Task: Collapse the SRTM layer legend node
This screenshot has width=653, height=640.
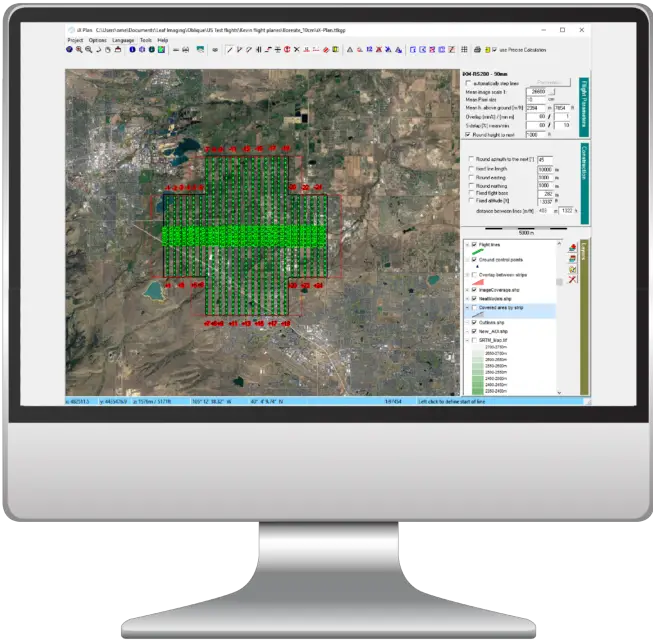Action: 467,340
